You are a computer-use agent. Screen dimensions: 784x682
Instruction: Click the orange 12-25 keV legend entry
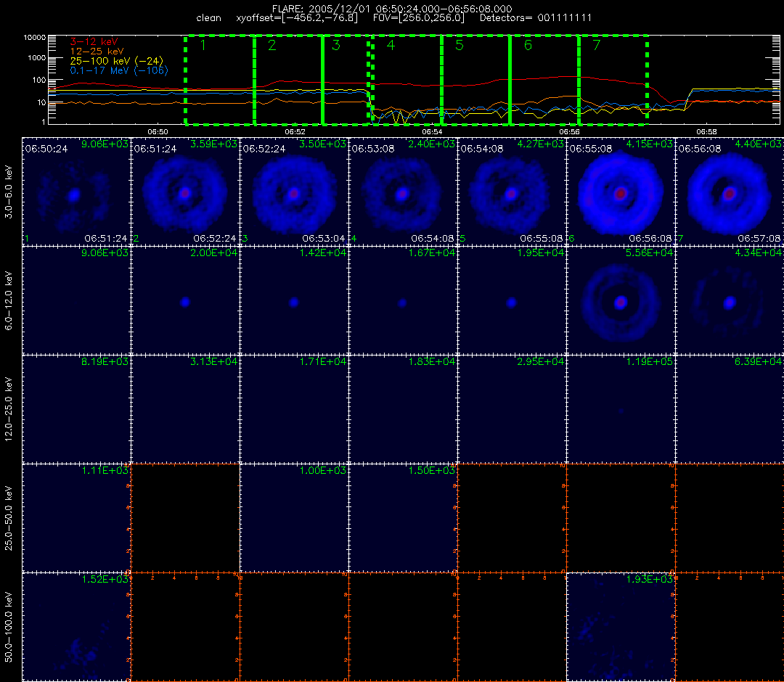[97, 52]
